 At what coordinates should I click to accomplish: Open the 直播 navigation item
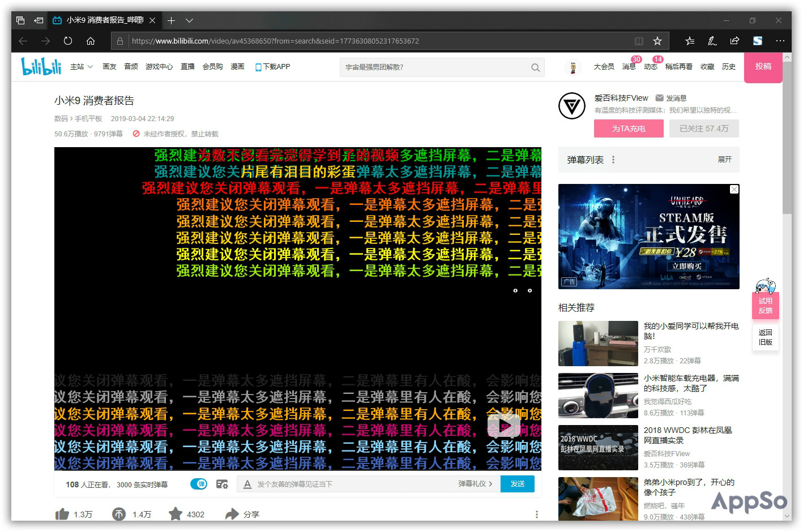coord(187,67)
